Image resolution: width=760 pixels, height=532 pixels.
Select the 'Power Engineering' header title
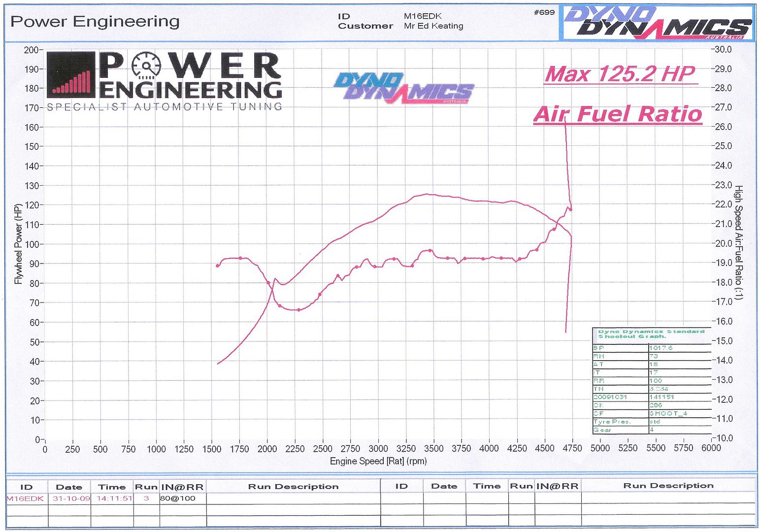pyautogui.click(x=95, y=22)
